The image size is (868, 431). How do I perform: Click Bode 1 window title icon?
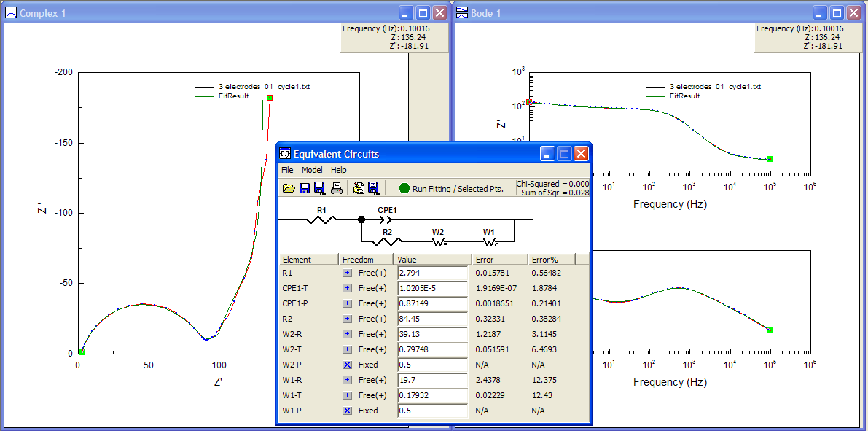(x=461, y=12)
